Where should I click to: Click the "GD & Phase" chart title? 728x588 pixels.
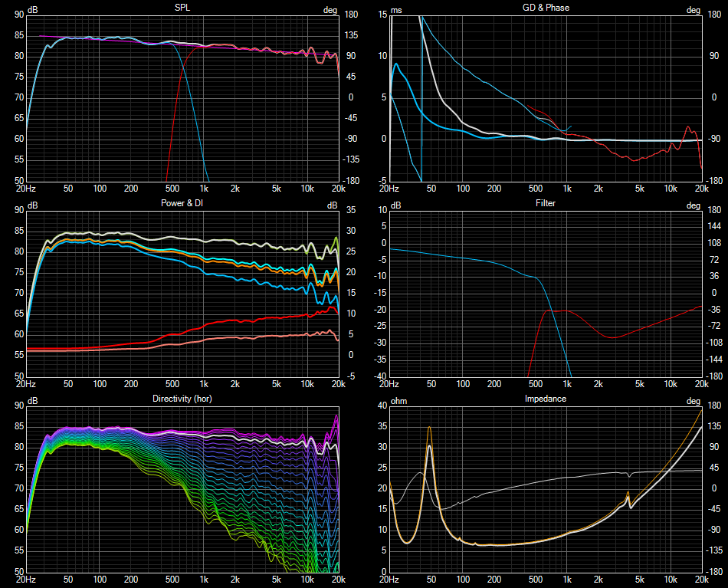[546, 8]
